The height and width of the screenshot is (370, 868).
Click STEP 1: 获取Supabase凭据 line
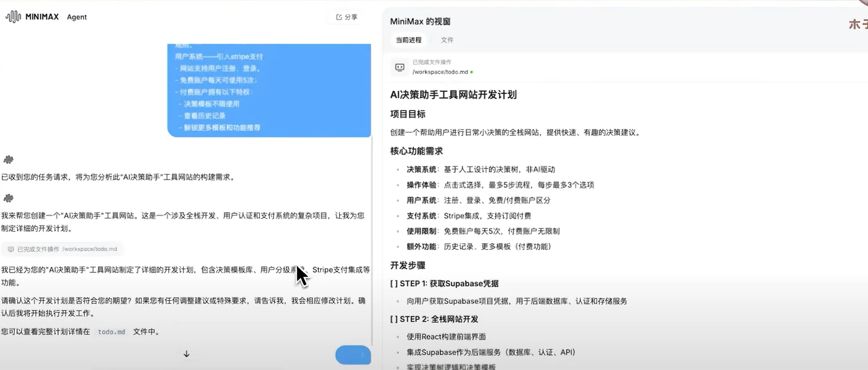pyautogui.click(x=444, y=284)
